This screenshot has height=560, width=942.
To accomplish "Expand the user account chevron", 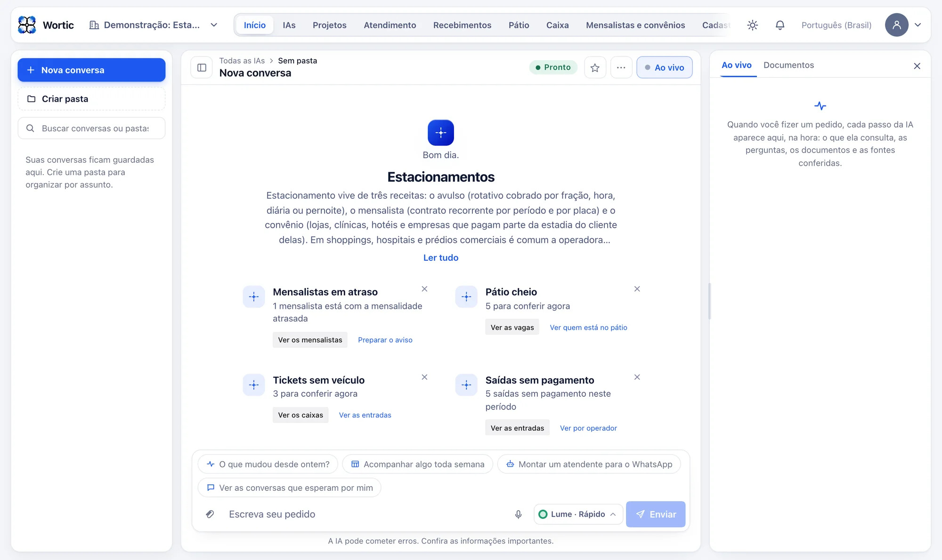I will click(918, 25).
